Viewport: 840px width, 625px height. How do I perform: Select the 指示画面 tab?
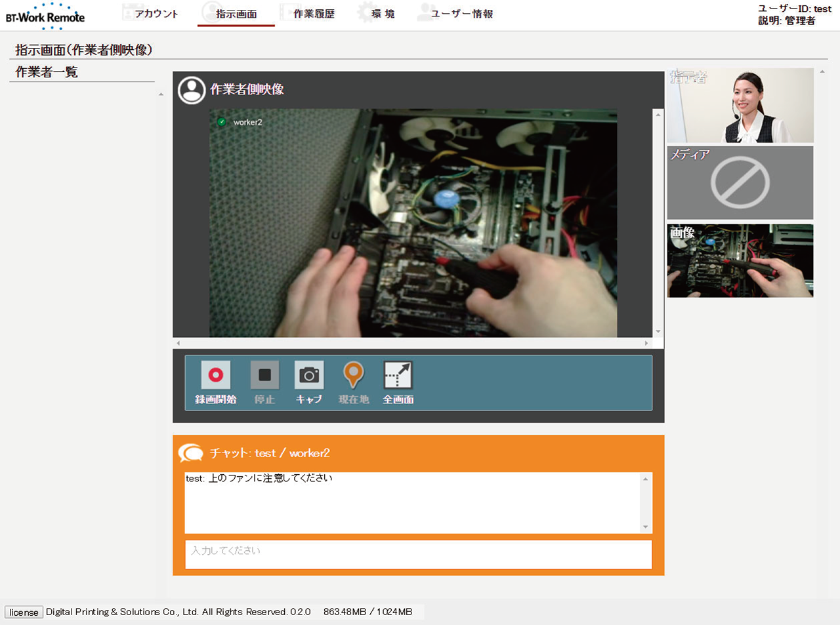tap(236, 14)
